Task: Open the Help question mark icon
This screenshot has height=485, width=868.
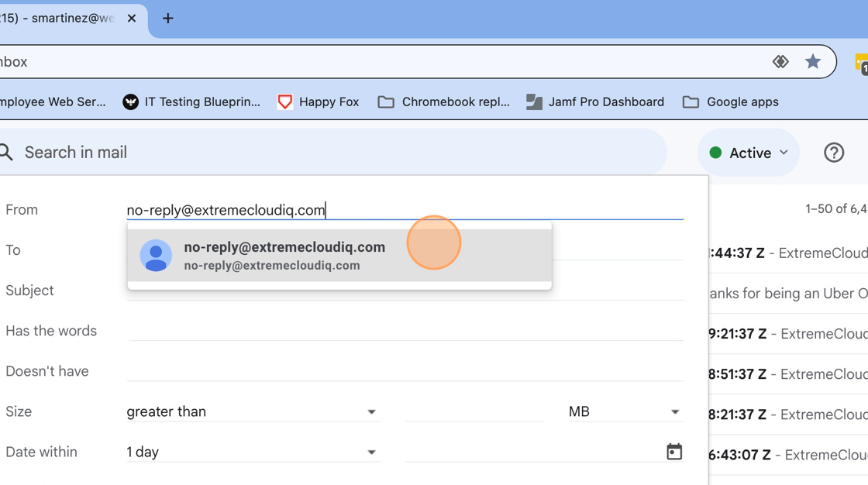Action: point(834,153)
